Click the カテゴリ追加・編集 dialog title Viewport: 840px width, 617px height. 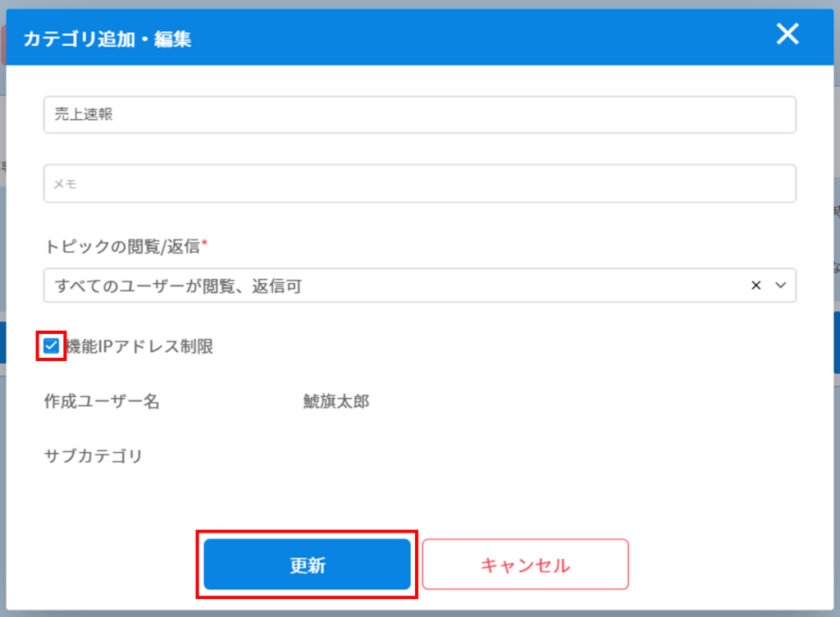pos(107,39)
